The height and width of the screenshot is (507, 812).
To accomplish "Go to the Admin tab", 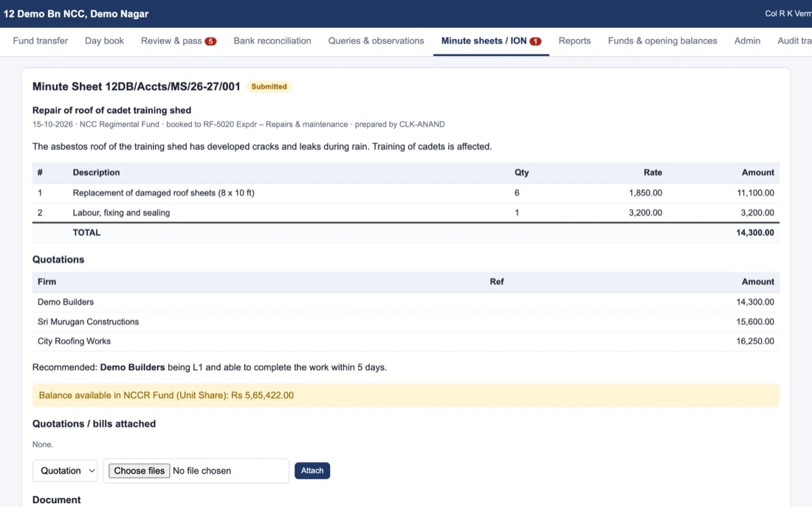I will tap(747, 41).
